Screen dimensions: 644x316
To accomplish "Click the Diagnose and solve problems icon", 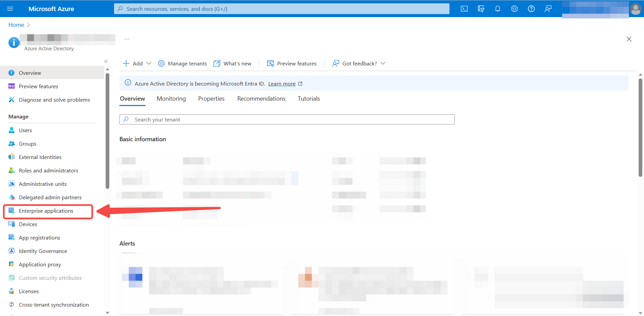I will click(12, 100).
